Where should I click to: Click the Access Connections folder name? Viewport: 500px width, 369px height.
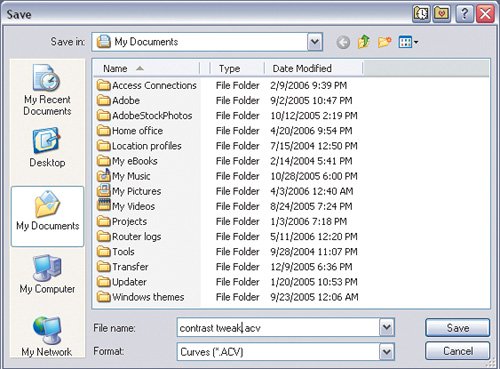154,85
